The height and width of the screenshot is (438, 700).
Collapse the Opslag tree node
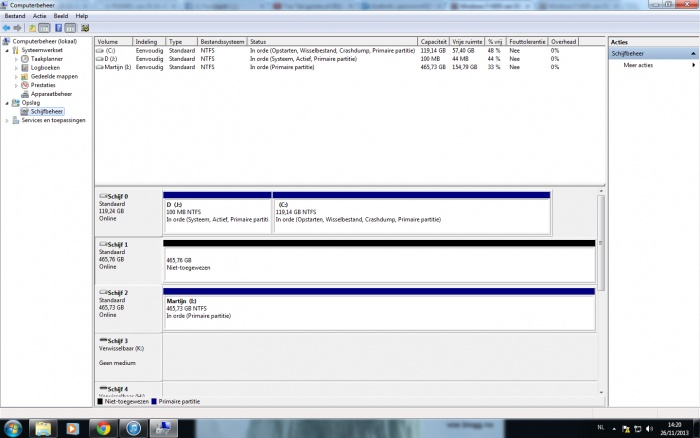[8, 103]
